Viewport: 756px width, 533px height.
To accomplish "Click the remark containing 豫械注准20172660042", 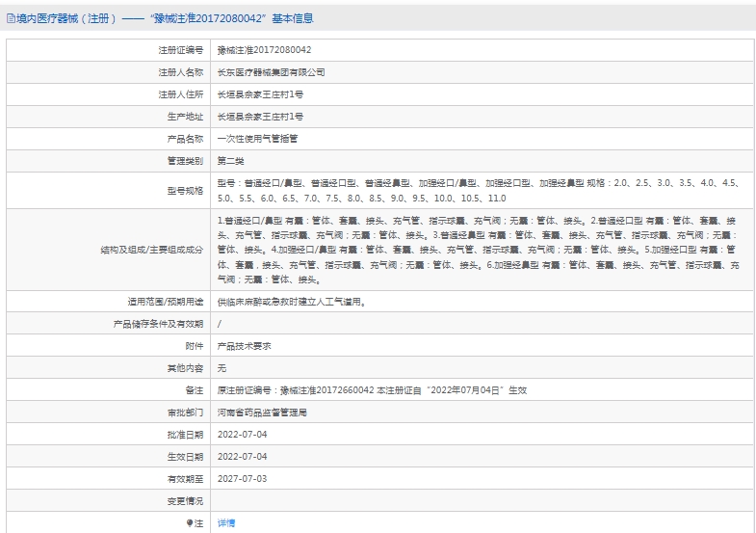I will click(372, 390).
